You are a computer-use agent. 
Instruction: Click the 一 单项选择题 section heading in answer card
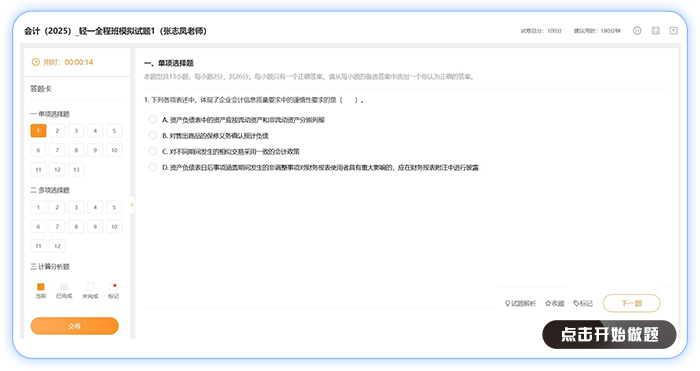[50, 114]
